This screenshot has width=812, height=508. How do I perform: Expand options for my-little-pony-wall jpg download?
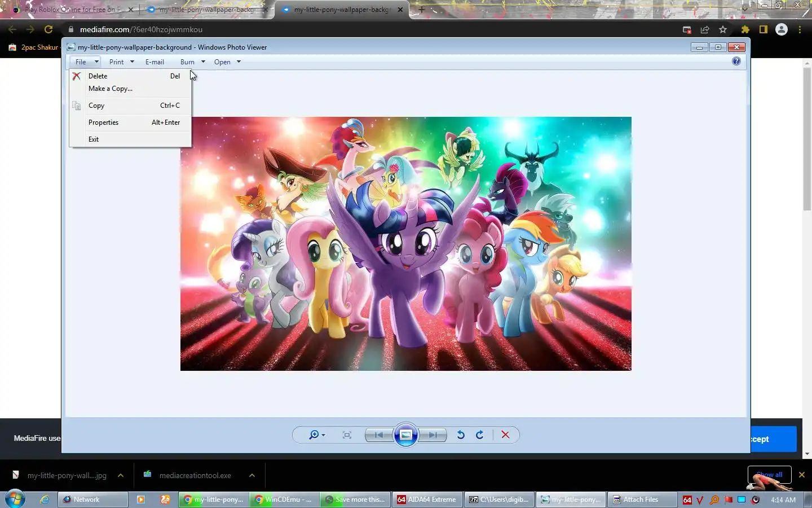(x=121, y=475)
